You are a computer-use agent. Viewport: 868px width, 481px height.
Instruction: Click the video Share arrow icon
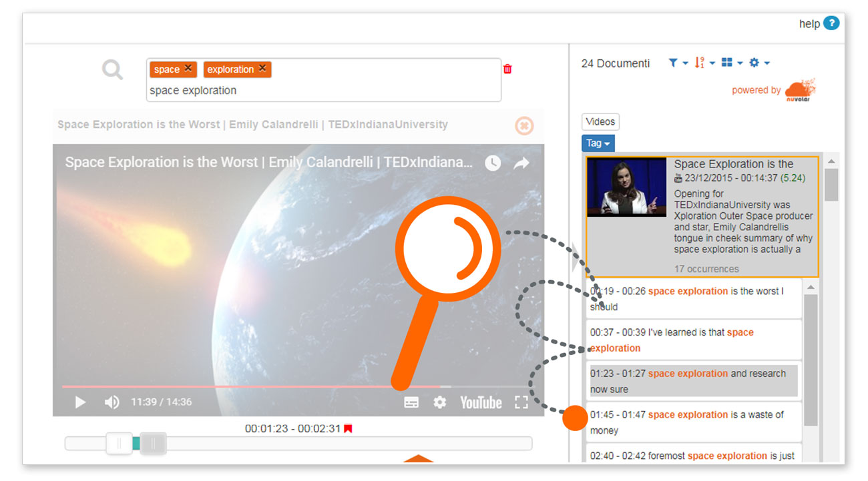tap(521, 163)
